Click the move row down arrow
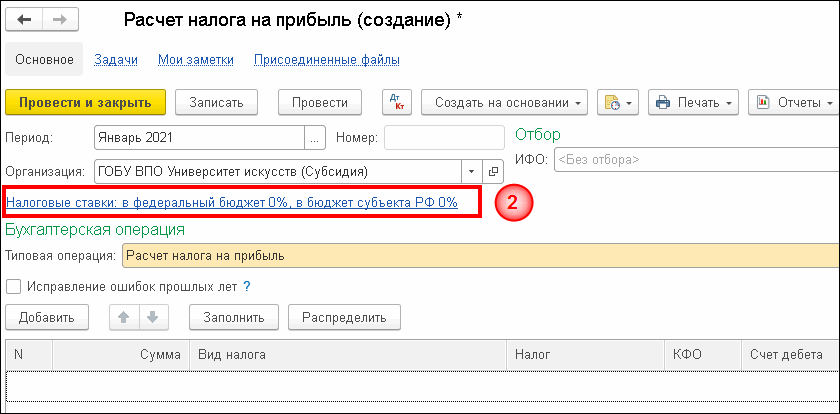This screenshot has height=414, width=840. [152, 318]
